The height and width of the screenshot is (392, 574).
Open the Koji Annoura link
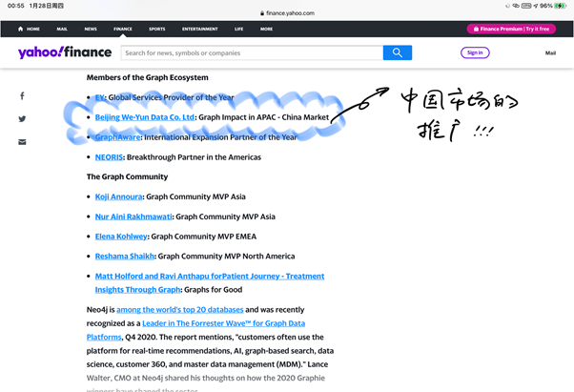point(118,196)
